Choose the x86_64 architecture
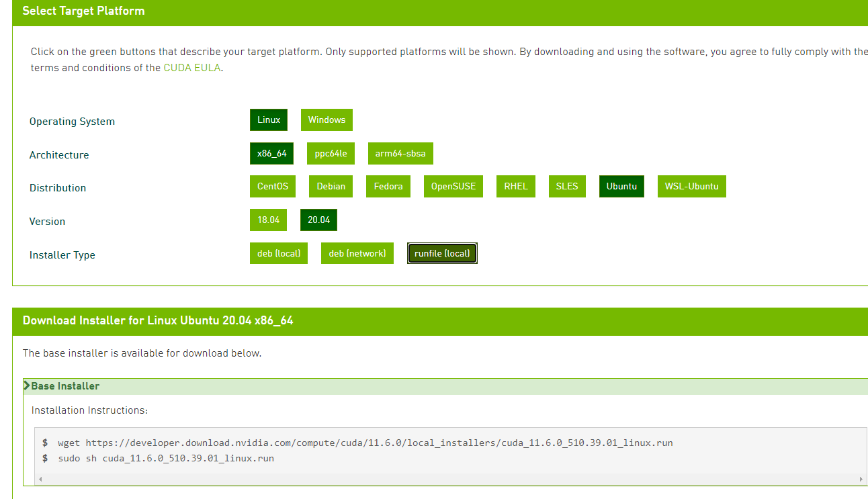 [271, 154]
